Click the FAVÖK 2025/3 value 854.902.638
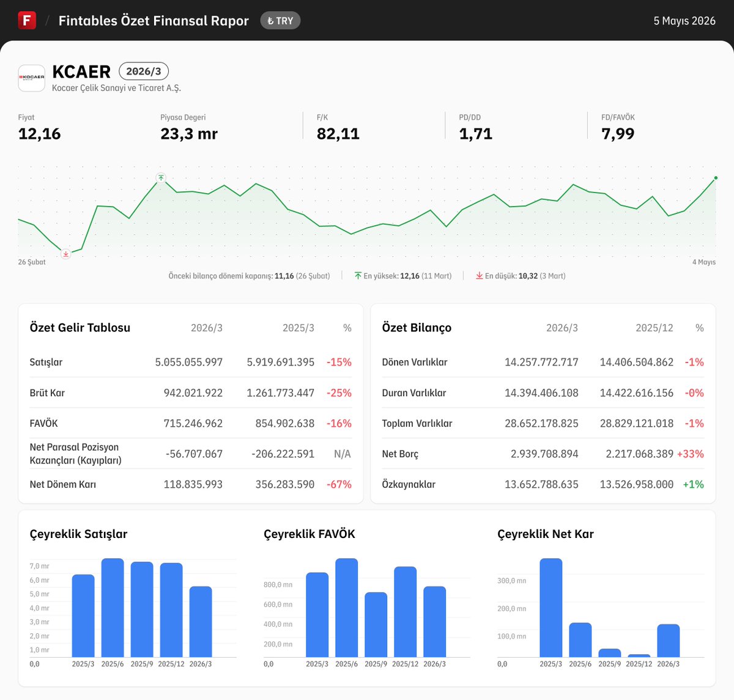The width and height of the screenshot is (734, 700). tap(285, 424)
